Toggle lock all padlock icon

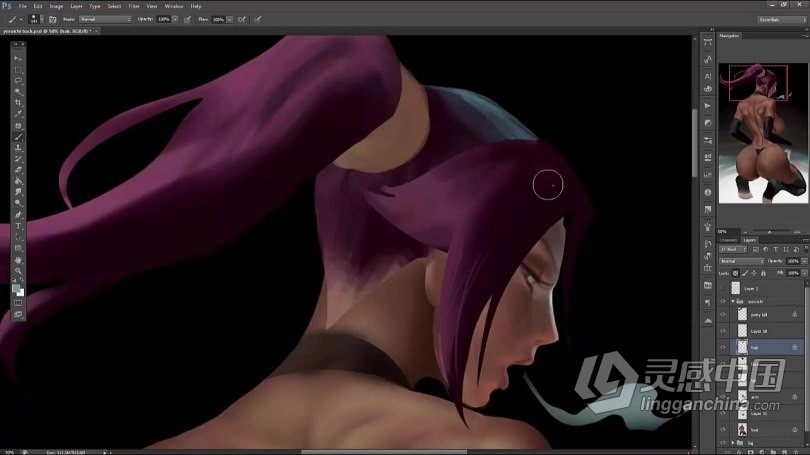pos(764,273)
